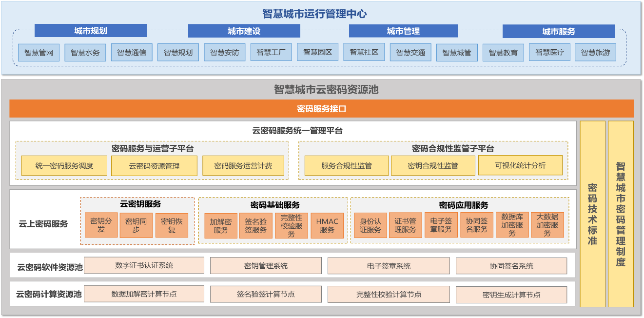Open the 智慧交通 application block
The image size is (644, 318).
410,52
